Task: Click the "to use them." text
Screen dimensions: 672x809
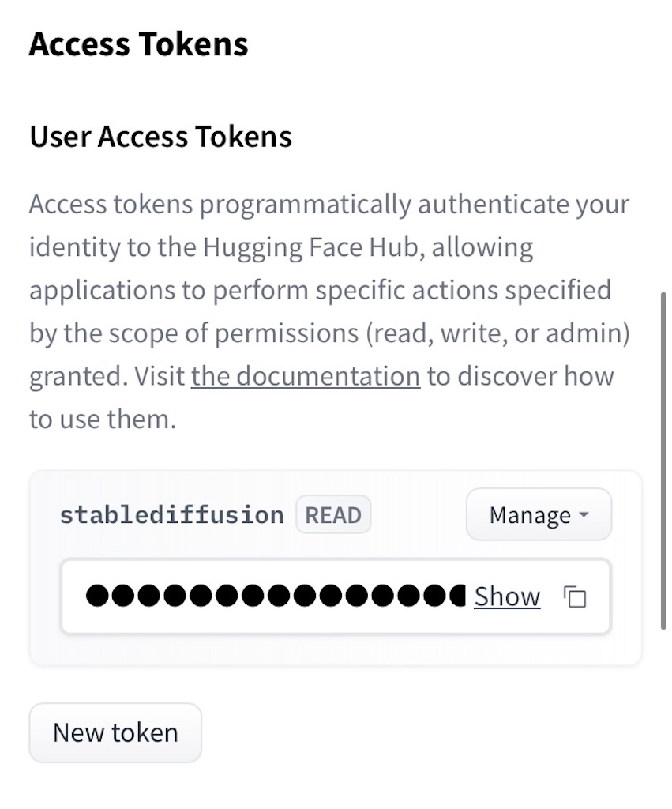Action: (x=102, y=419)
